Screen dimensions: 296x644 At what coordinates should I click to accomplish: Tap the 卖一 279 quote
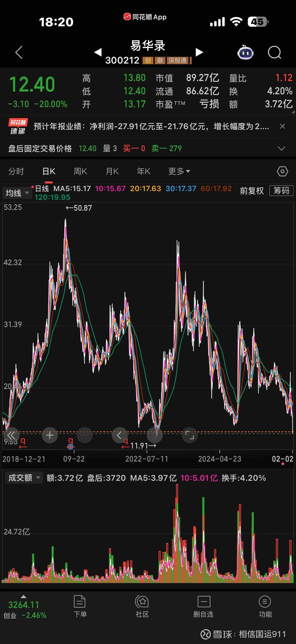[x=166, y=148]
